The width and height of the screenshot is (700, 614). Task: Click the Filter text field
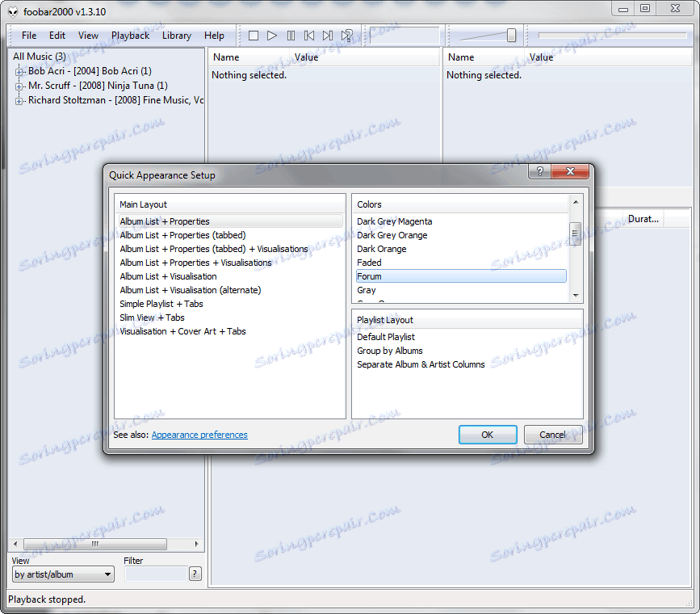point(156,574)
